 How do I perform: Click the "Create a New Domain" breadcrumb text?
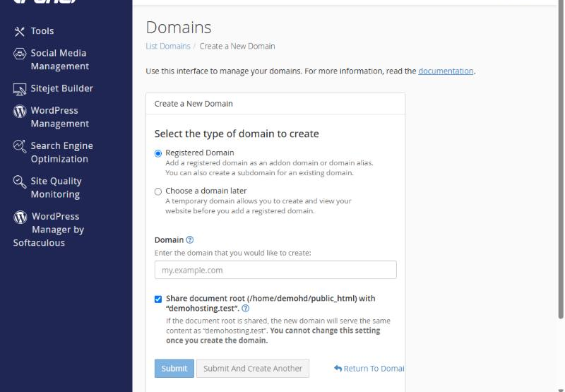click(237, 46)
